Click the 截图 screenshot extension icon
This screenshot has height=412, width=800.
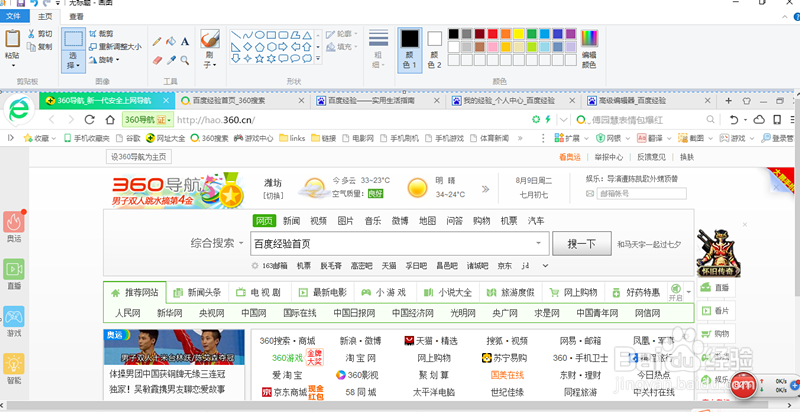click(x=691, y=138)
